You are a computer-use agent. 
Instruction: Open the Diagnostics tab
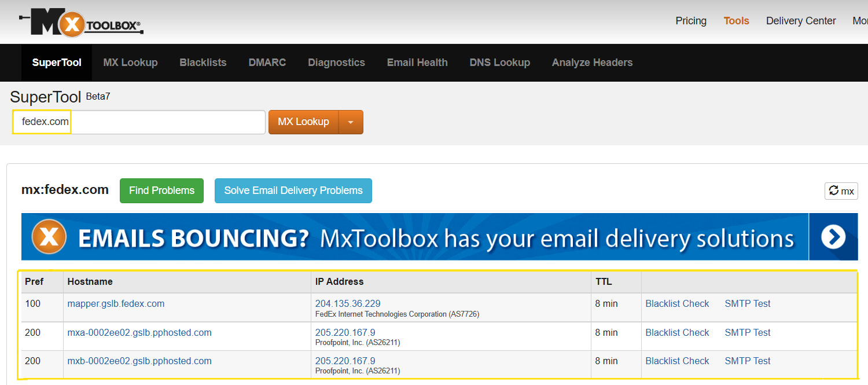[336, 63]
